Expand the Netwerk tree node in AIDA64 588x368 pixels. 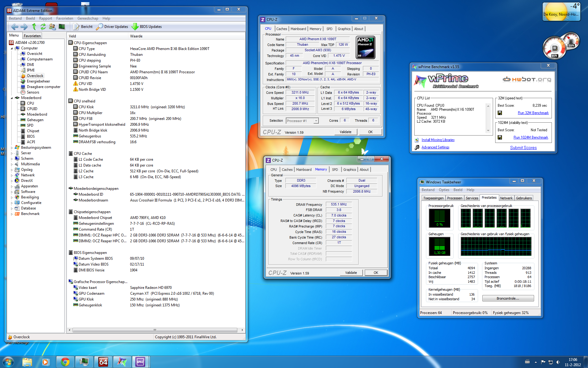(12, 175)
